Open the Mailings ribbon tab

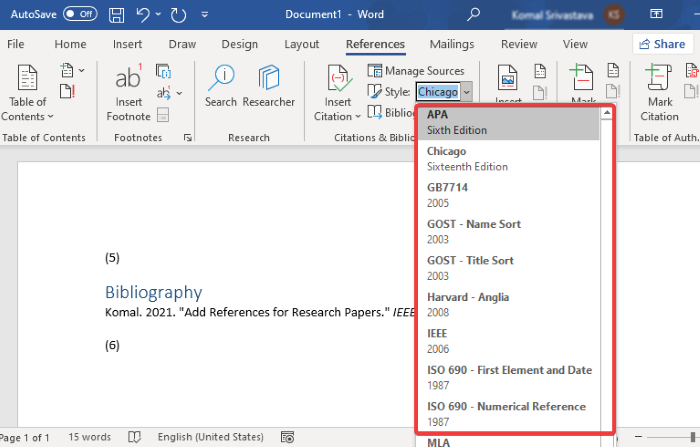(x=452, y=44)
